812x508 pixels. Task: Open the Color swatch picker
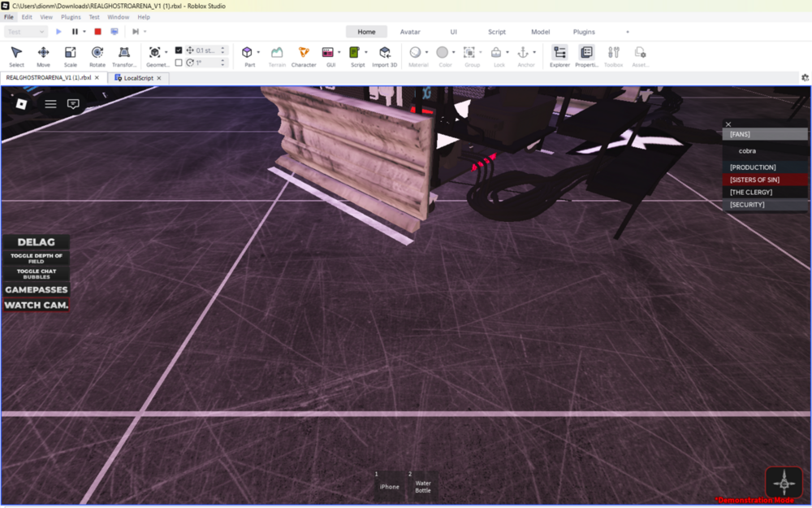442,52
